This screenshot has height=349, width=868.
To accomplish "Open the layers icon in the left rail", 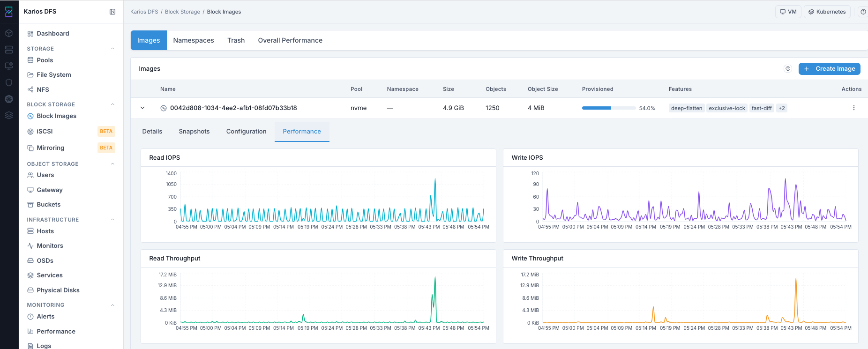I will point(9,115).
